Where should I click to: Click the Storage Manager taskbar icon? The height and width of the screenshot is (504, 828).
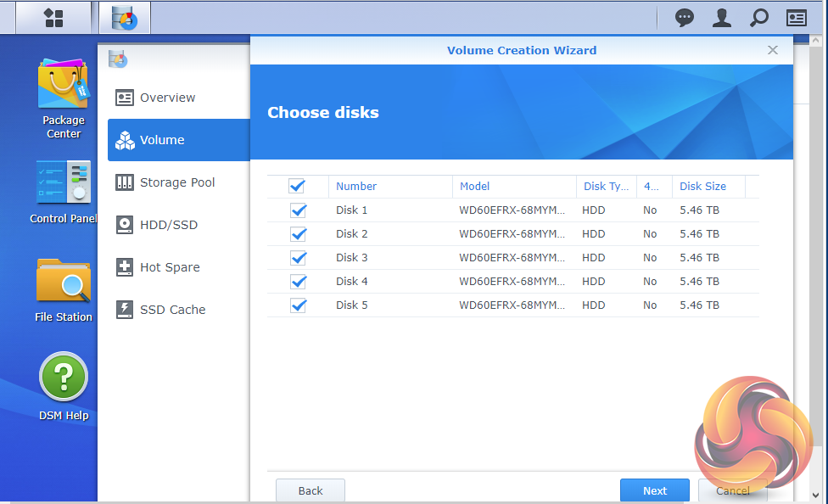124,17
